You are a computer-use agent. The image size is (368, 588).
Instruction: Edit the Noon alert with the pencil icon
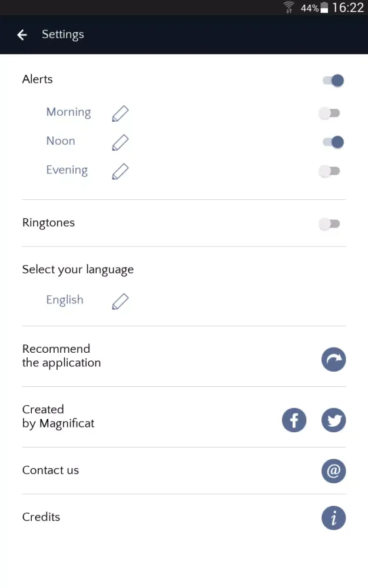point(120,142)
